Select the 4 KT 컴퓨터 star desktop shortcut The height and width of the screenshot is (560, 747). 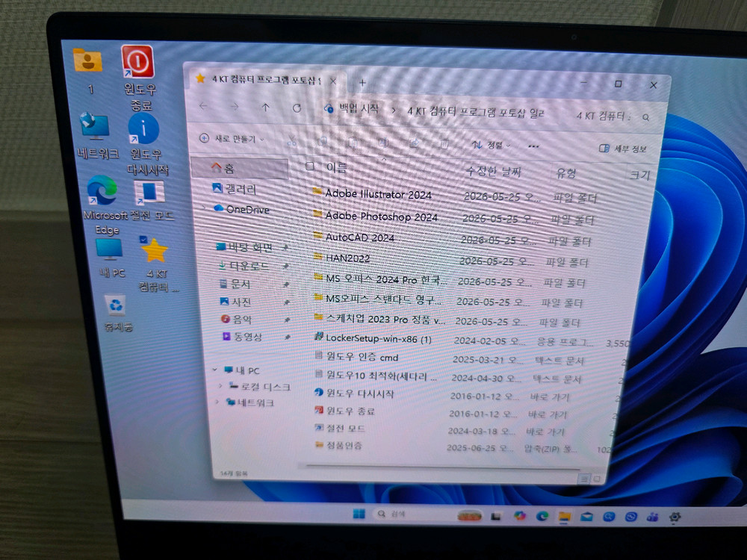click(156, 265)
